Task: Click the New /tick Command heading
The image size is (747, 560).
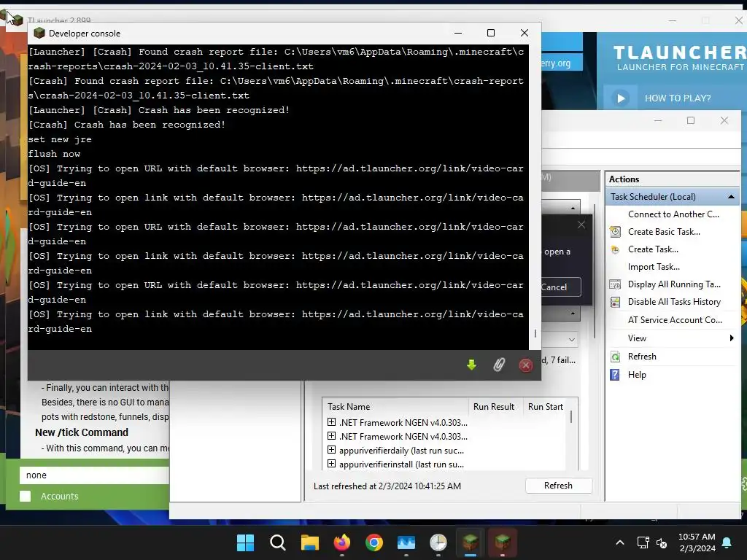Action: (x=82, y=432)
